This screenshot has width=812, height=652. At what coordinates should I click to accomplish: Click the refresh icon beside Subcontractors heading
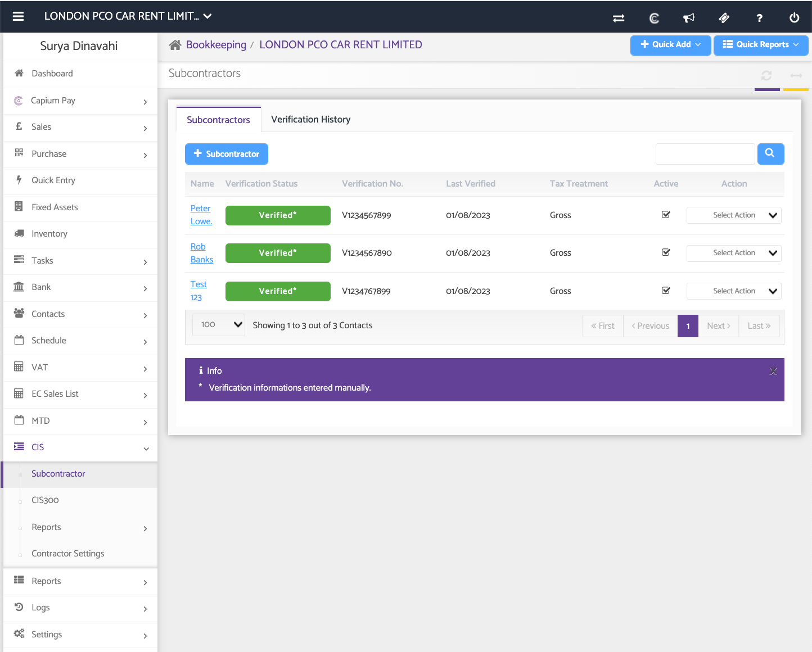[x=766, y=75]
